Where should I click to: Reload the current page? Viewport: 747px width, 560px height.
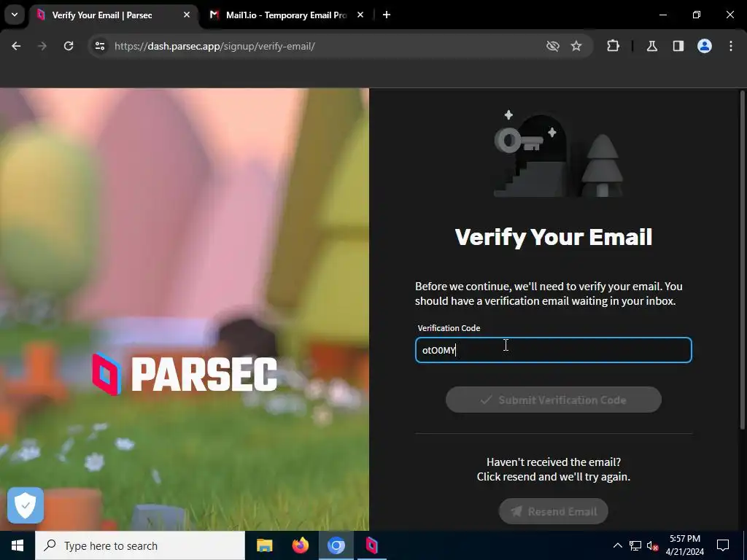(x=69, y=46)
